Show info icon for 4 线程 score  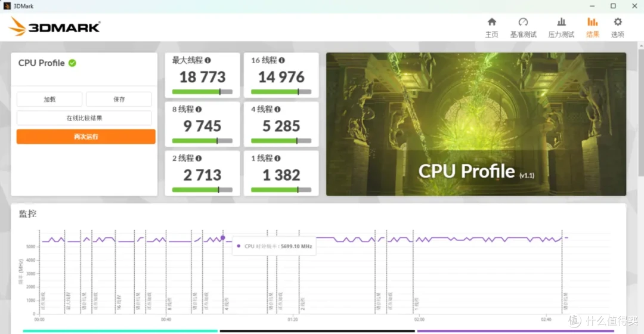pyautogui.click(x=277, y=109)
